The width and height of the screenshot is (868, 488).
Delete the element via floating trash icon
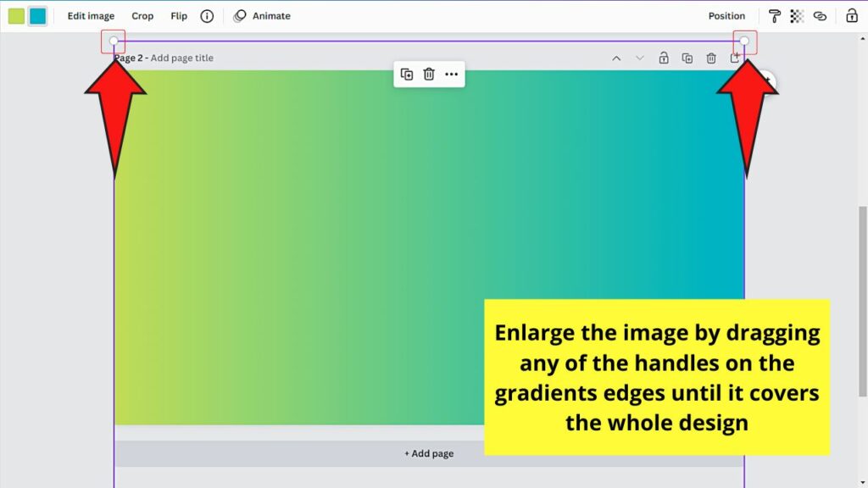pyautogui.click(x=431, y=74)
